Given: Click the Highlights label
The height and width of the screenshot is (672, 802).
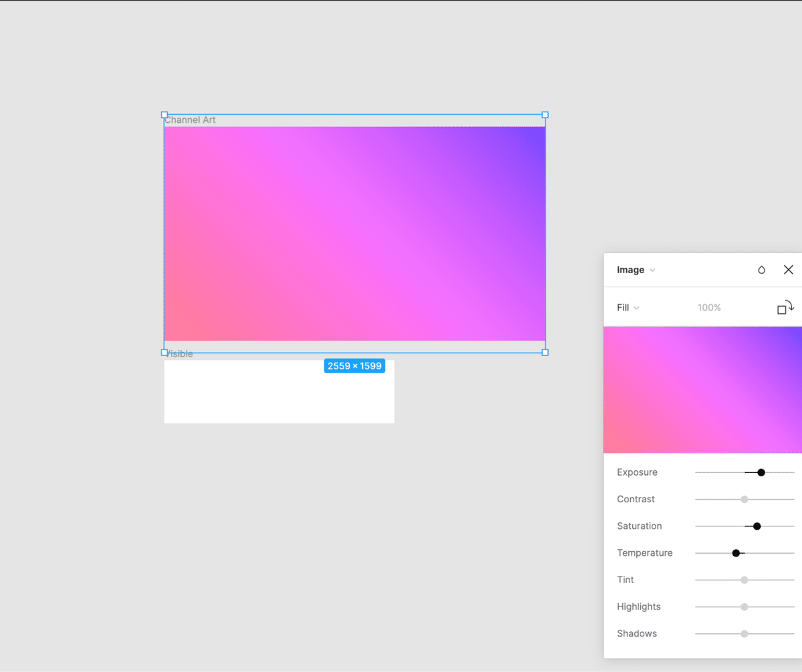Looking at the screenshot, I should [x=639, y=607].
